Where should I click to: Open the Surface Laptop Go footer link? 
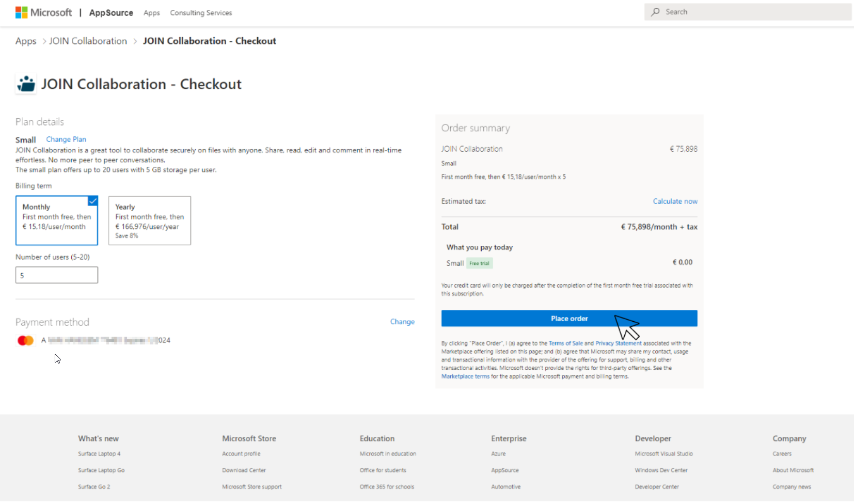[101, 470]
